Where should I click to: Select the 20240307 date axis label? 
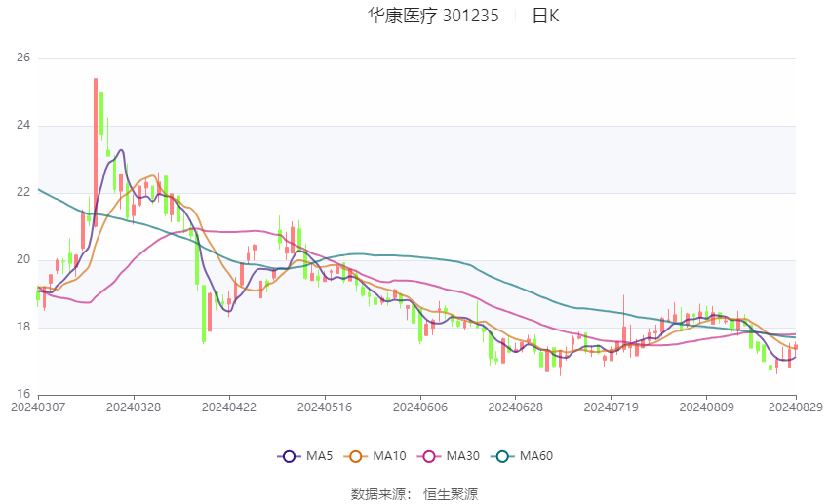[38, 407]
